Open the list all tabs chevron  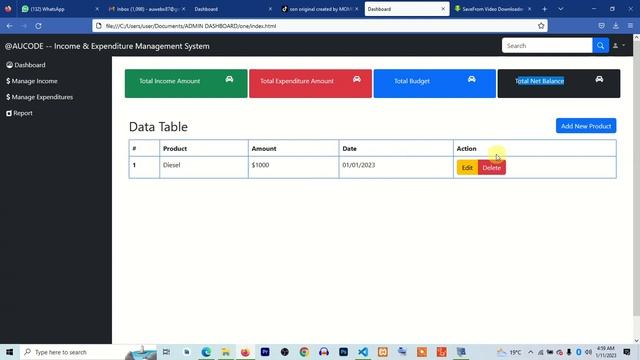(x=561, y=9)
